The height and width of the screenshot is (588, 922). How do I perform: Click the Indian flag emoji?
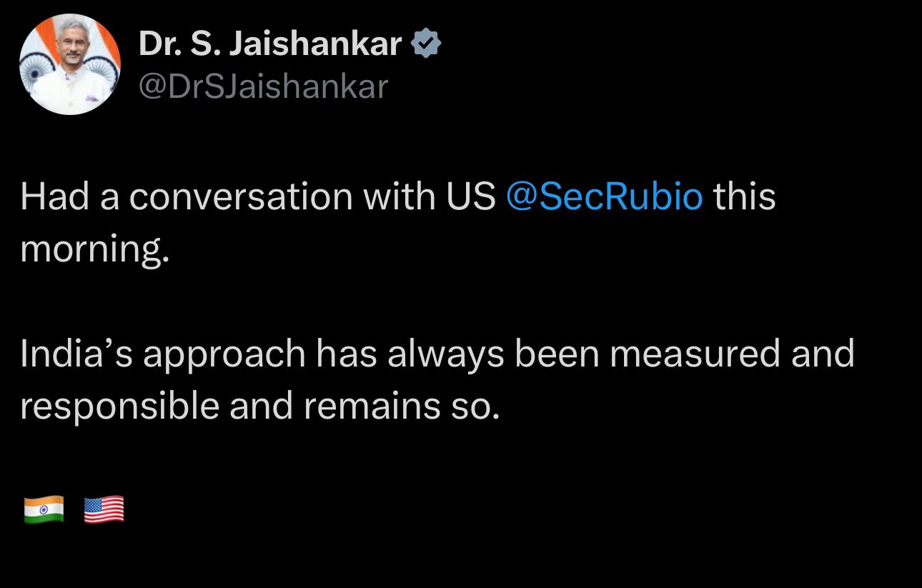[x=44, y=510]
